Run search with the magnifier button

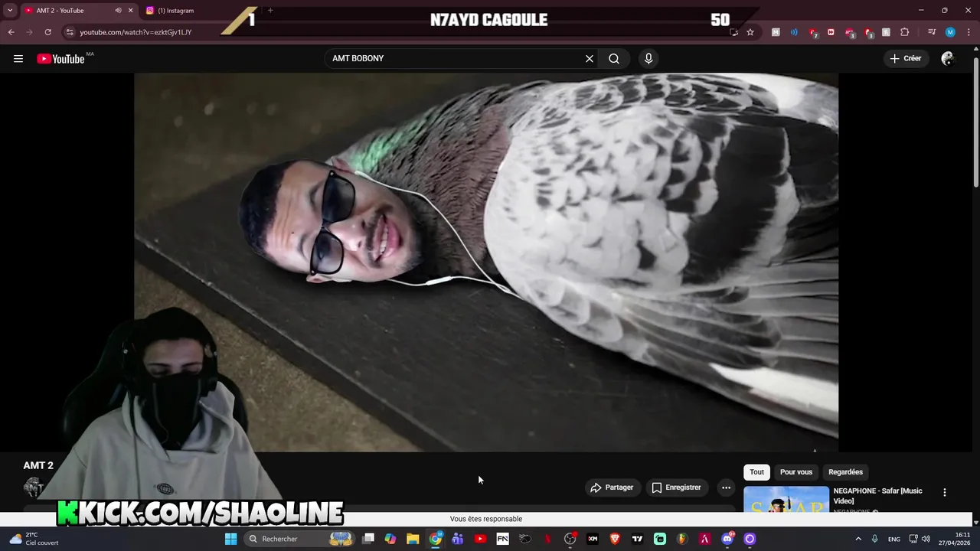(614, 59)
